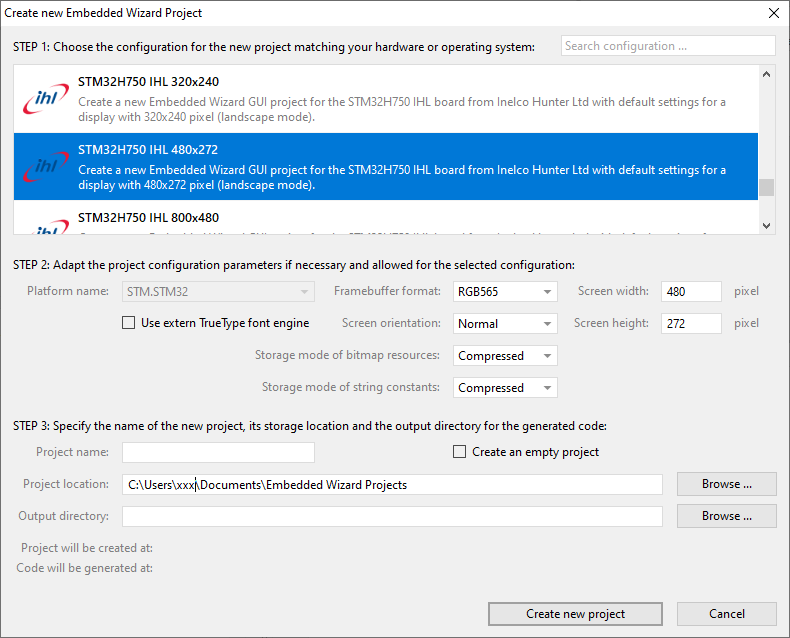The image size is (790, 638).
Task: Open Storage mode of bitmap resources dropdown
Action: point(505,356)
